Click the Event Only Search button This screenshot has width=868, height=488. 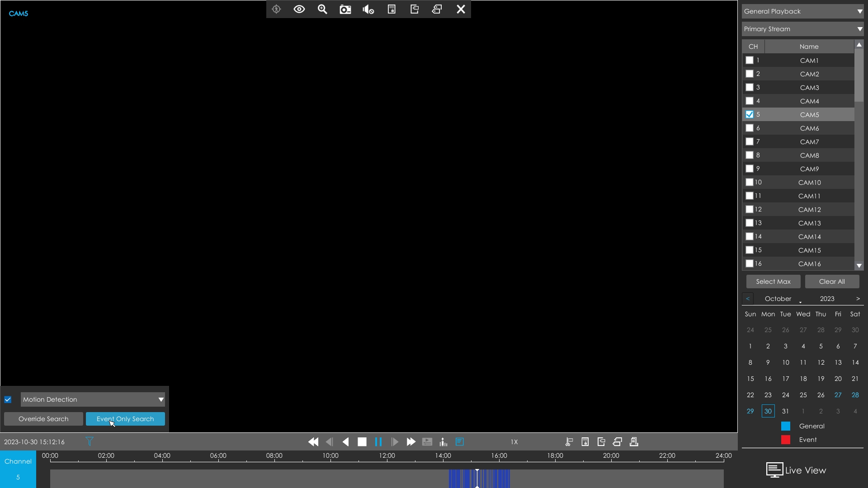(125, 419)
